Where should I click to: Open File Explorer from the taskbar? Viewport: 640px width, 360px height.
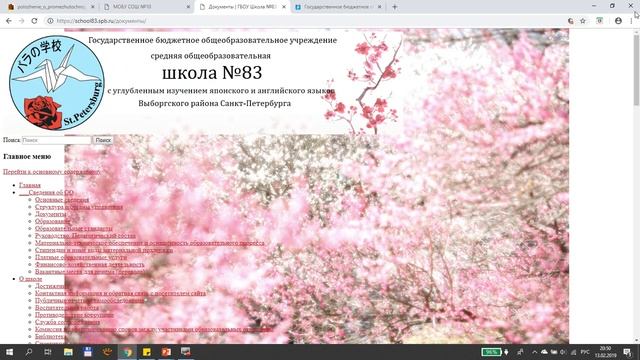click(68, 352)
